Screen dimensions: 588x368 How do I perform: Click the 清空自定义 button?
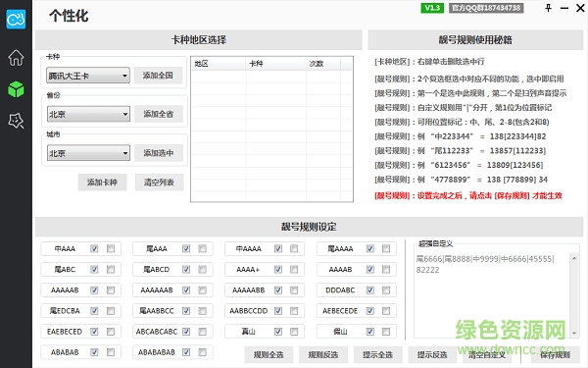487,354
